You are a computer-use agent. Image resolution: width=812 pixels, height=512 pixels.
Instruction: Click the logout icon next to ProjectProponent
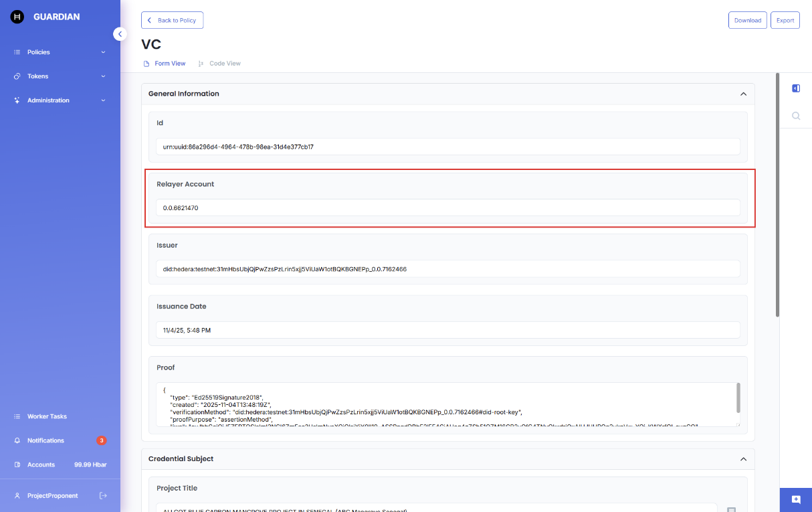pyautogui.click(x=103, y=496)
